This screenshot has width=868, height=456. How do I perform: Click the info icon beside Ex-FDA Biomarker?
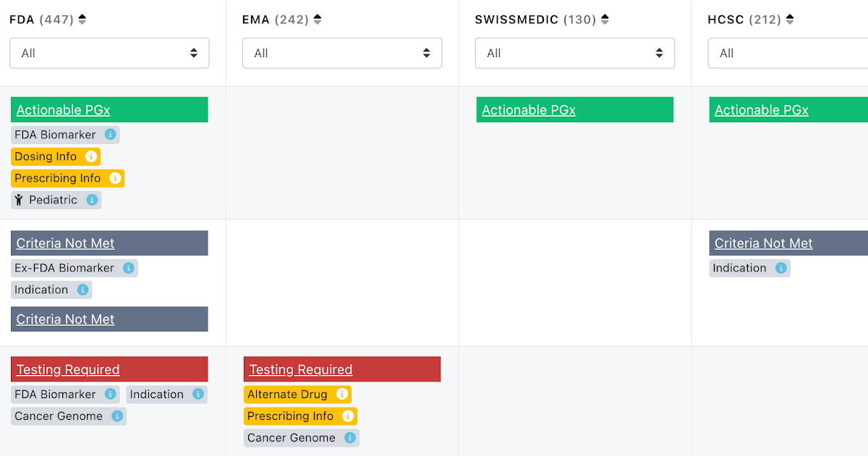(x=128, y=268)
